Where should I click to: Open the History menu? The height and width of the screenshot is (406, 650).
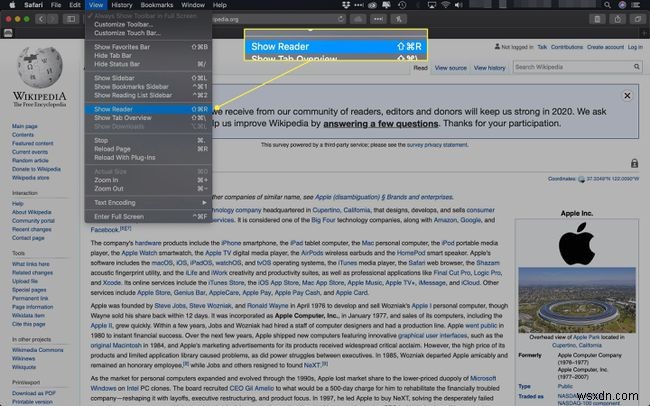pyautogui.click(x=121, y=5)
